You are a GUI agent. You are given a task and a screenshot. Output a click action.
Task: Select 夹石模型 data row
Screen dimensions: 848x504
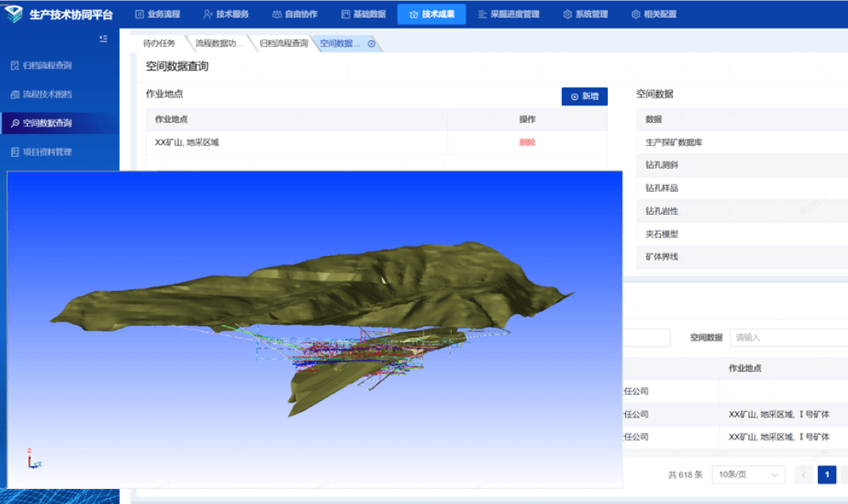(742, 234)
